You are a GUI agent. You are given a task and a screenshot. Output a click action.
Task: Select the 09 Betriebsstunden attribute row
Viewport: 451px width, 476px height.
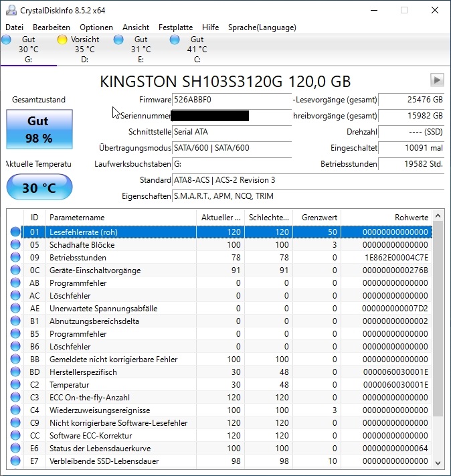219,258
